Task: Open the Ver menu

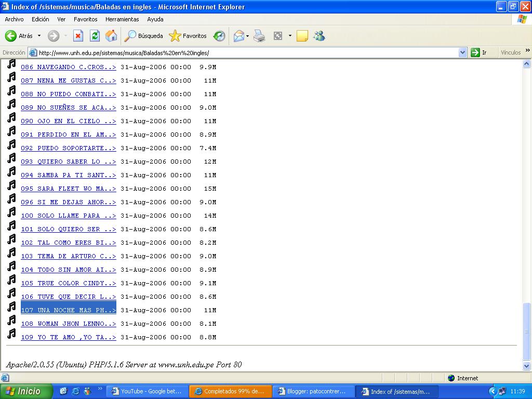Action: (x=61, y=19)
